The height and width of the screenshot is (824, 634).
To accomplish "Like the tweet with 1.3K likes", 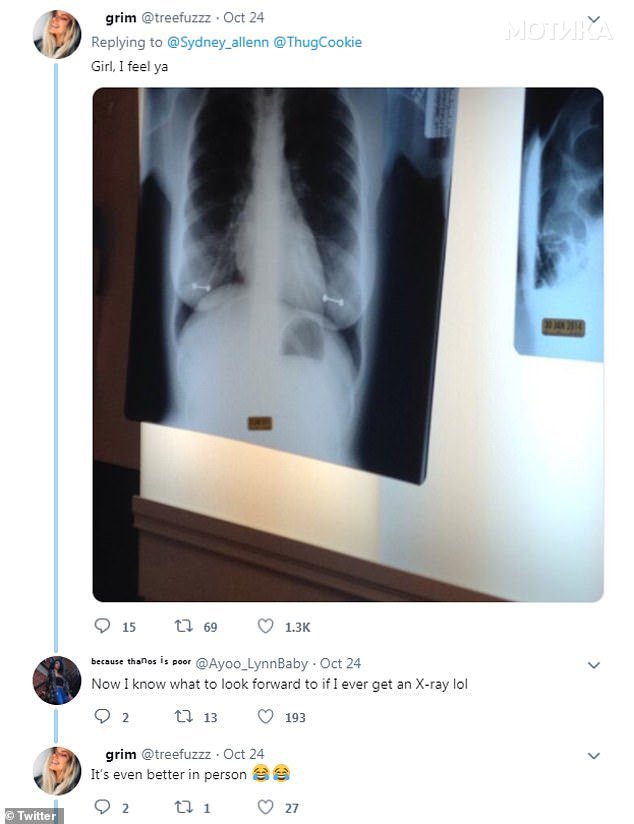I will tap(265, 626).
